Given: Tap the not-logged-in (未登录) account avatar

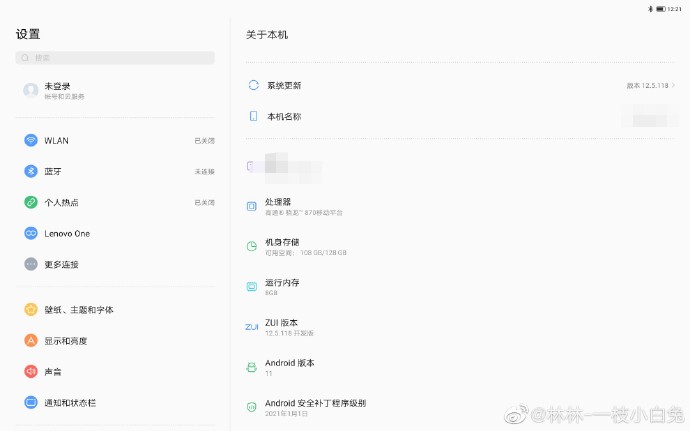Looking at the screenshot, I should point(31,90).
